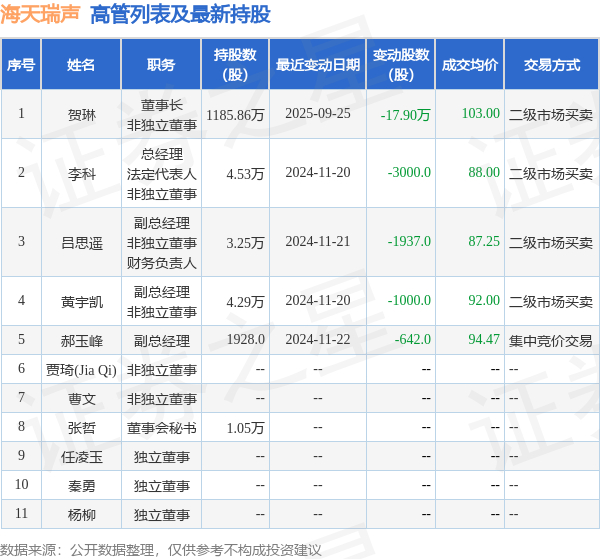Image resolution: width=600 pixels, height=559 pixels.
Task: Click 李科's position 法定代表人
Action: point(161,174)
